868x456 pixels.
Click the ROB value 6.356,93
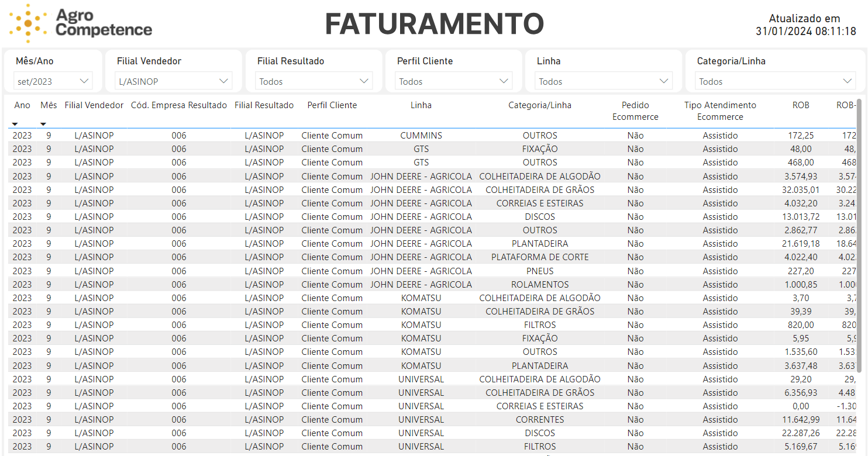[801, 393]
